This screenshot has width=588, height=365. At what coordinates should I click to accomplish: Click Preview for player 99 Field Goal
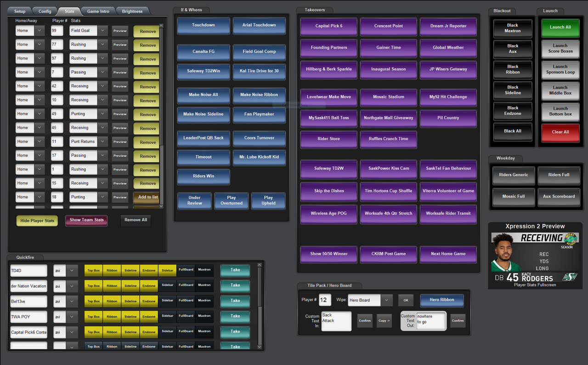pyautogui.click(x=120, y=31)
